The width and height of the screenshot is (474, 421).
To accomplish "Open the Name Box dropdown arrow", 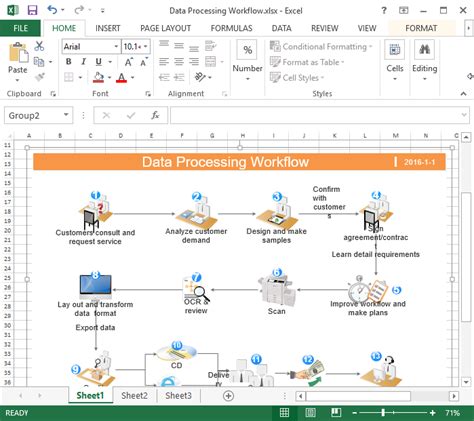I will pyautogui.click(x=66, y=115).
